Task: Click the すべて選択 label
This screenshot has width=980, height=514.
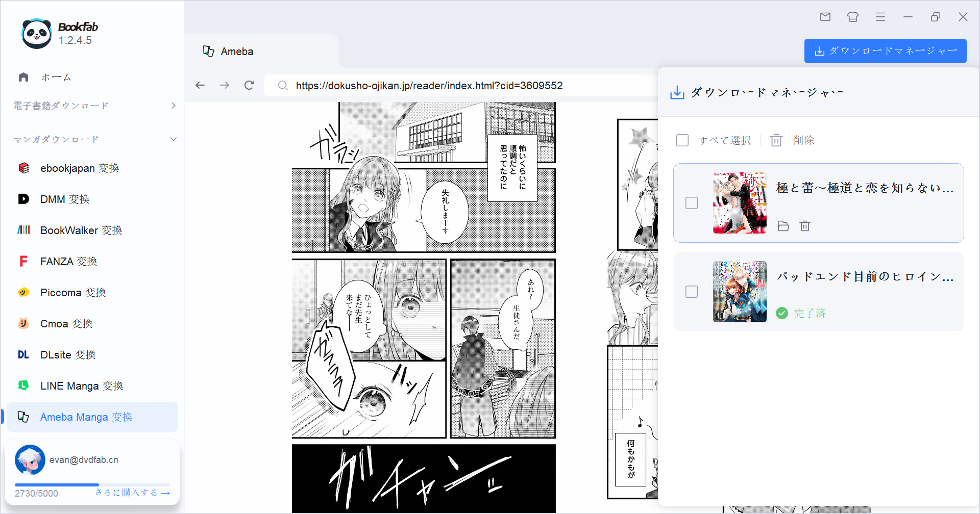Action: [725, 140]
